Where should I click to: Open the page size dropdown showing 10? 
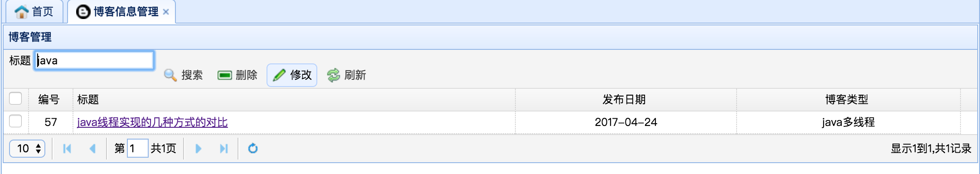27,149
